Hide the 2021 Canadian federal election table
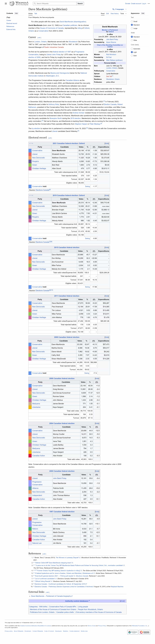 pyautogui.click(x=107, y=143)
